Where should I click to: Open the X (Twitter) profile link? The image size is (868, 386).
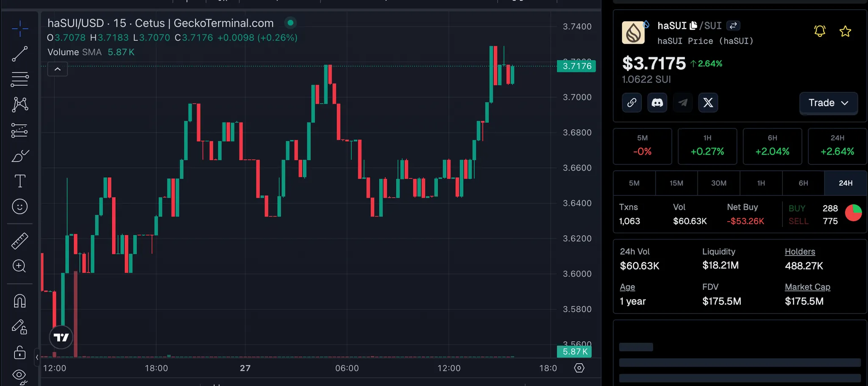pyautogui.click(x=708, y=103)
